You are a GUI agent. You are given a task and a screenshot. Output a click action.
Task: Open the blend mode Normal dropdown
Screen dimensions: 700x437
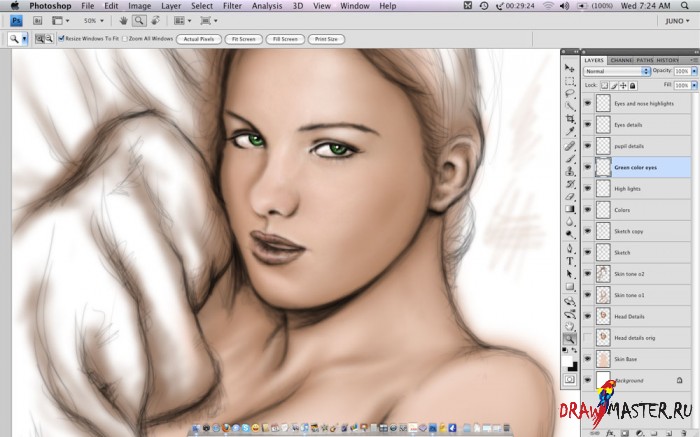click(x=617, y=71)
